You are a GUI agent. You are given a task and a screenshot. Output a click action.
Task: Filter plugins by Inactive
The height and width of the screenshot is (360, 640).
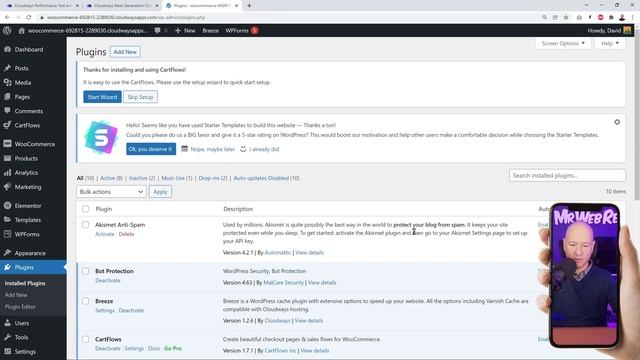coord(142,178)
